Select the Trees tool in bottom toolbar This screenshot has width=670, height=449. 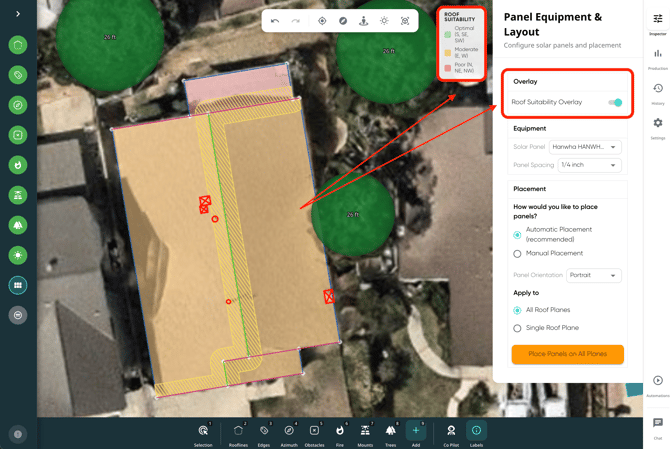(x=390, y=434)
